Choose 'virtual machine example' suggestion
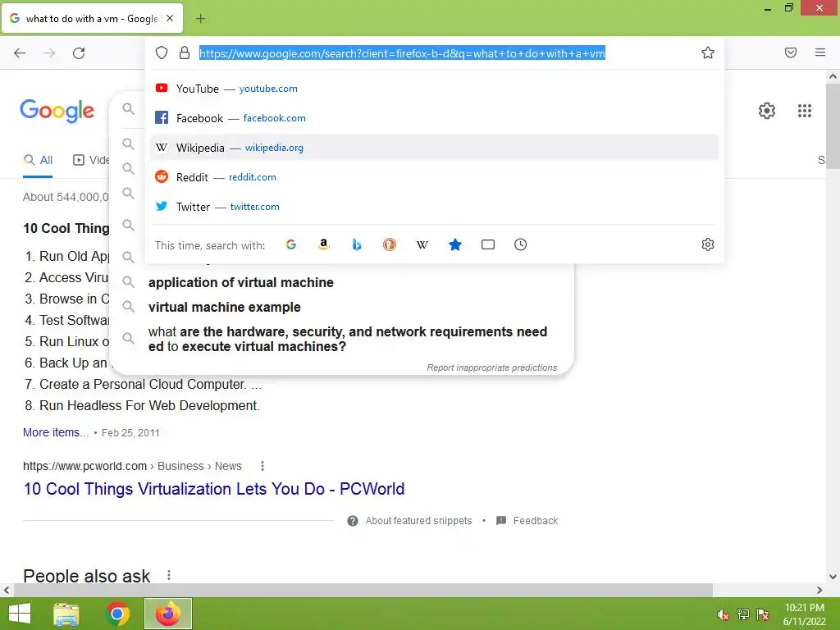The image size is (840, 630). coord(225,307)
